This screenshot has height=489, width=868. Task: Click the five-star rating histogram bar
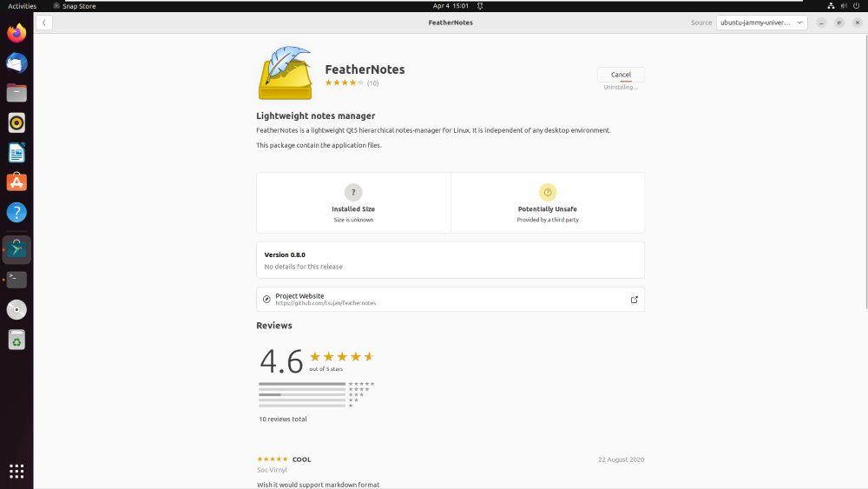tap(302, 384)
